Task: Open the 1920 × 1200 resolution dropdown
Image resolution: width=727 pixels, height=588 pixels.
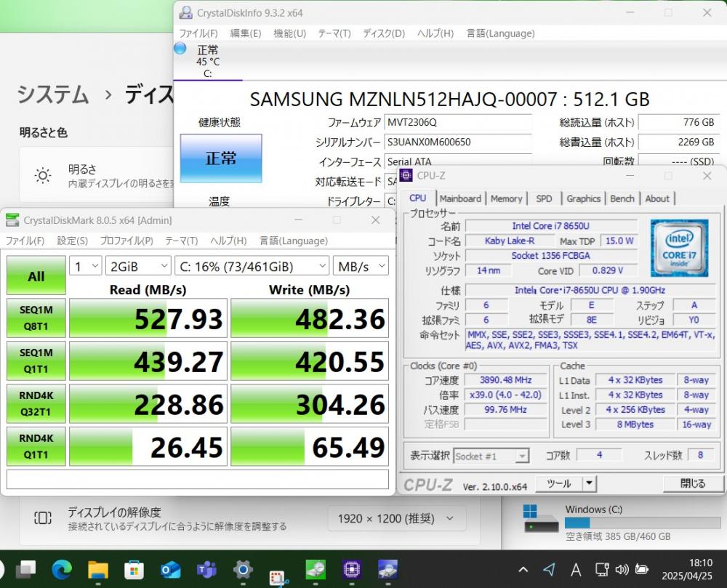Action: tap(397, 518)
